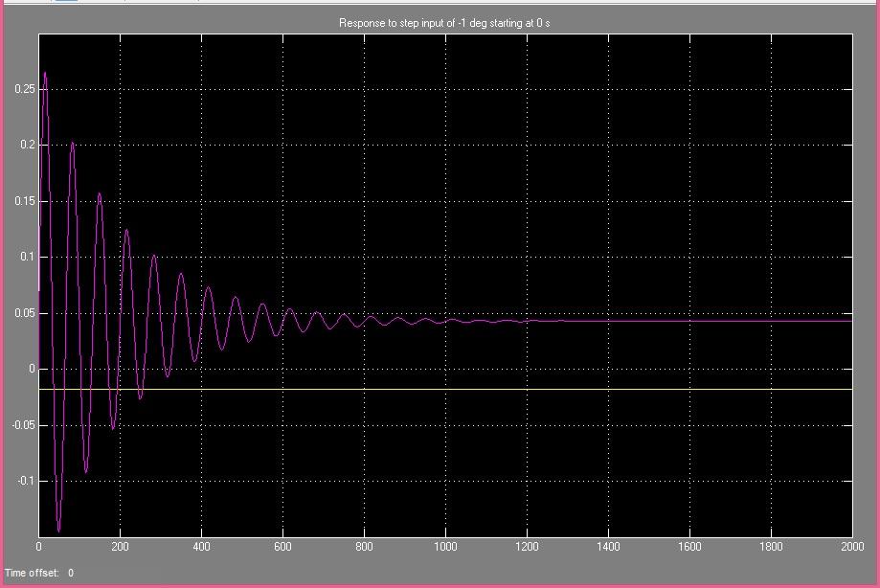Click the 1800 x-axis tick label
This screenshot has width=880, height=588.
771,547
